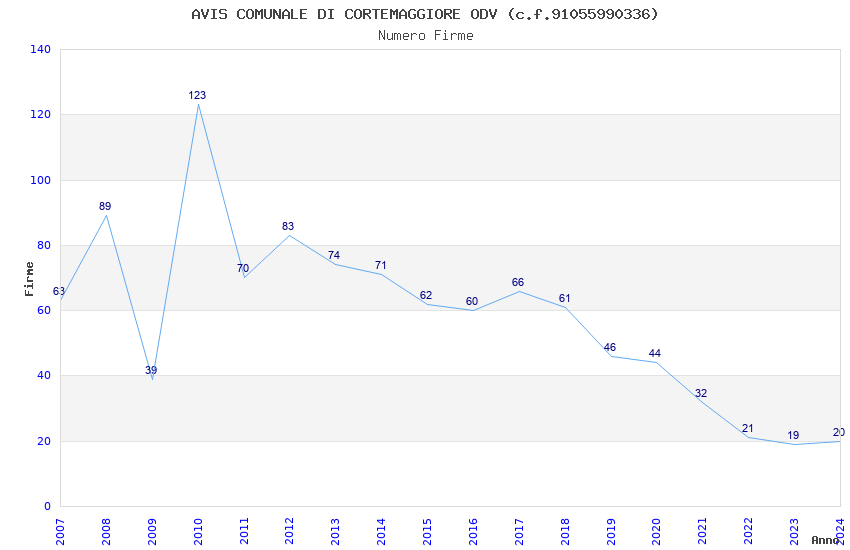Click the x-axis year 2019
Image resolution: width=850 pixels, height=550 pixels.
click(x=610, y=532)
